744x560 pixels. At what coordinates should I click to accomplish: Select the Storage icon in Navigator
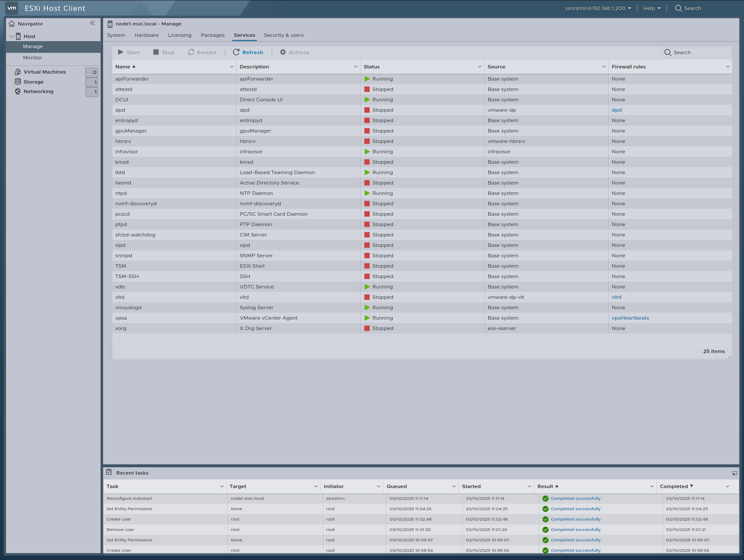pos(17,81)
